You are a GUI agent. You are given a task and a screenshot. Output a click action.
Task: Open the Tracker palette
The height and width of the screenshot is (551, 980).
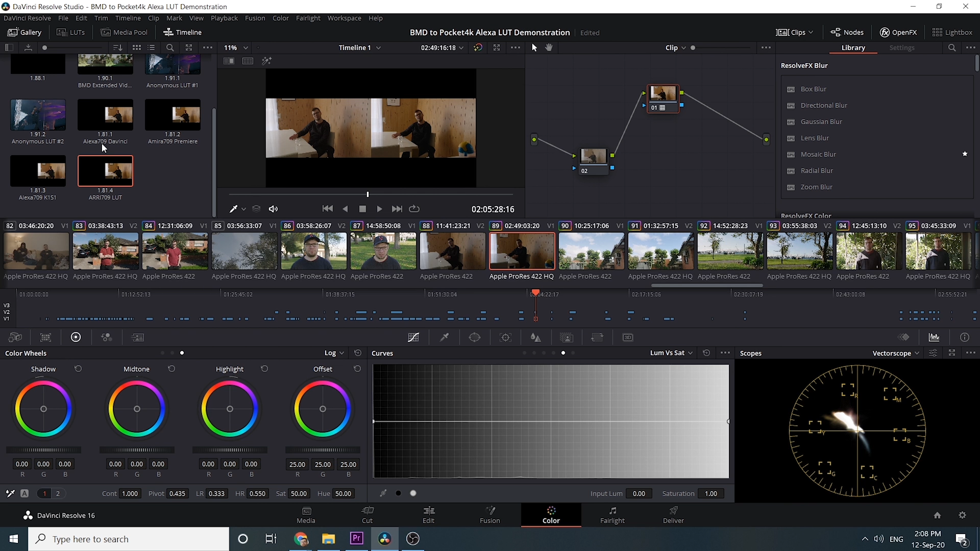tap(505, 337)
